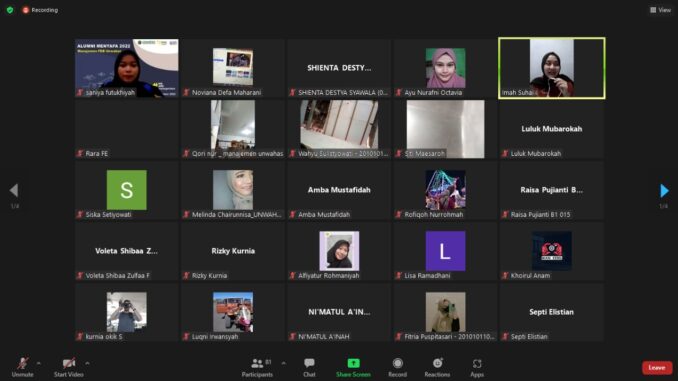Select Ayu Nurafni Octavia video tile
The image size is (678, 381).
click(x=445, y=68)
